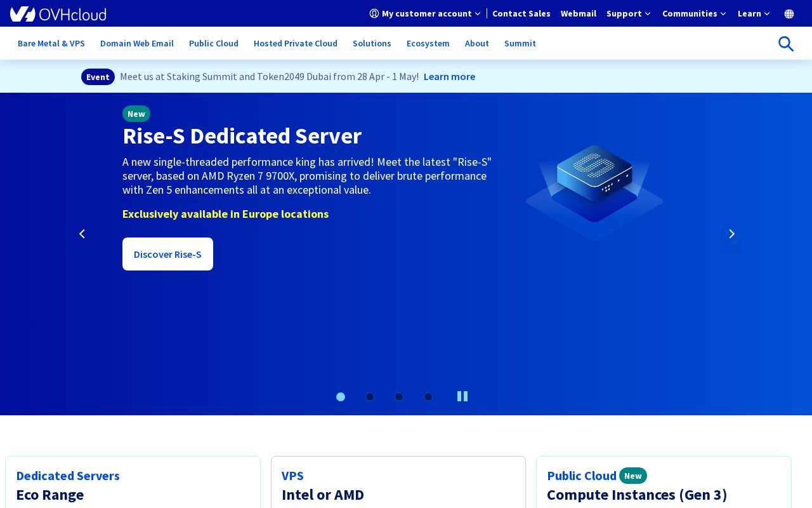
Task: Open the Bare Metal & VPS menu
Action: pyautogui.click(x=51, y=43)
